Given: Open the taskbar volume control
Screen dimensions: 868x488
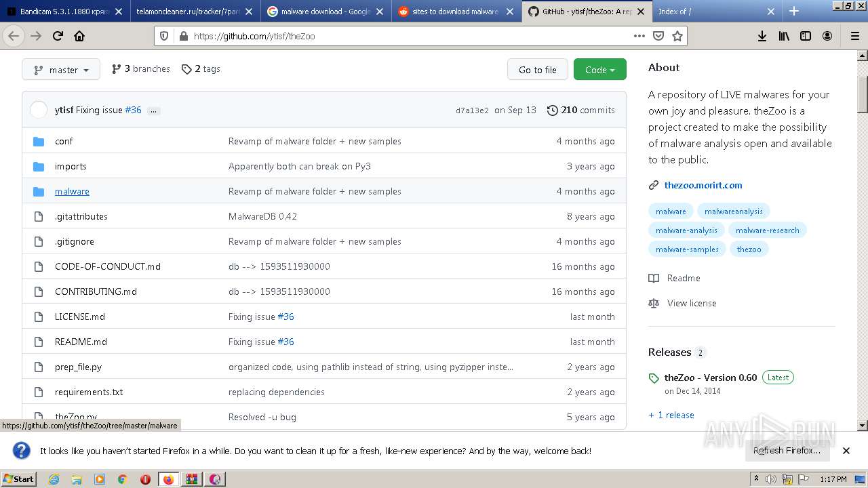Looking at the screenshot, I should [x=771, y=479].
